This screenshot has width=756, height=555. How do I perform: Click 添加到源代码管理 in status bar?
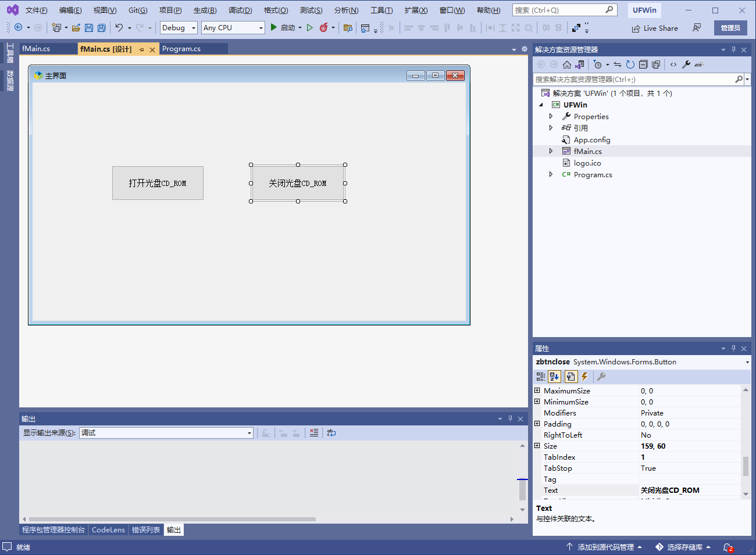coord(604,547)
